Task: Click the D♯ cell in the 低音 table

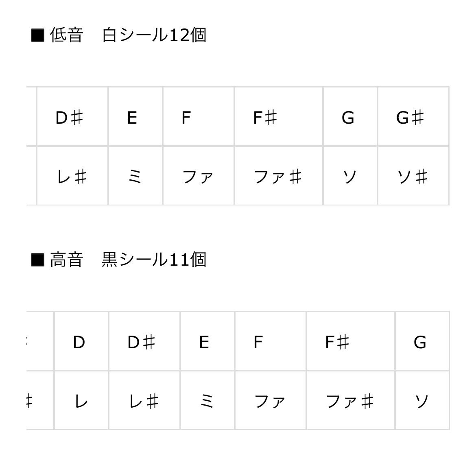Action: (72, 117)
